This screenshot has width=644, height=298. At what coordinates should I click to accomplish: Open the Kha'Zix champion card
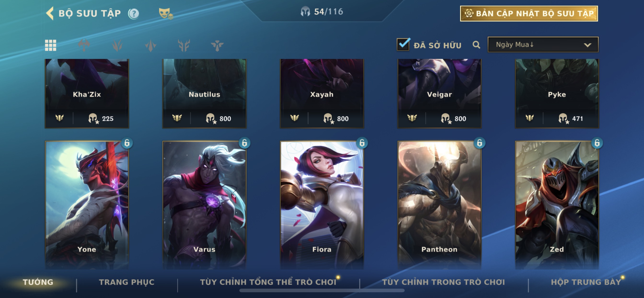[x=87, y=94]
